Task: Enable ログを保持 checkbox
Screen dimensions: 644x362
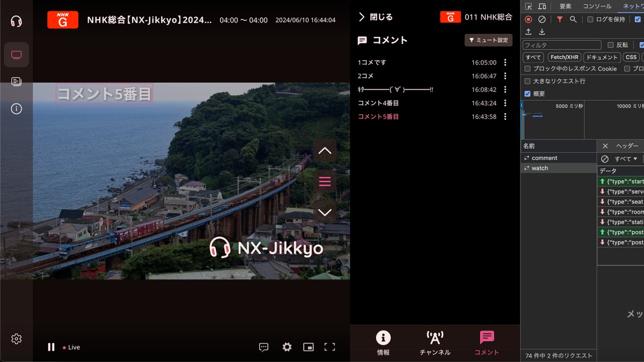Action: pos(590,19)
